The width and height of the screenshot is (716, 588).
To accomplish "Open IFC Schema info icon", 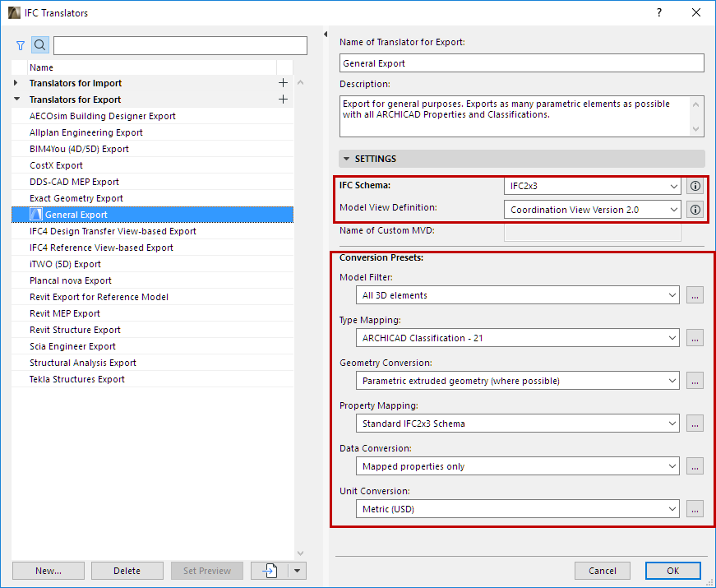I will click(695, 186).
